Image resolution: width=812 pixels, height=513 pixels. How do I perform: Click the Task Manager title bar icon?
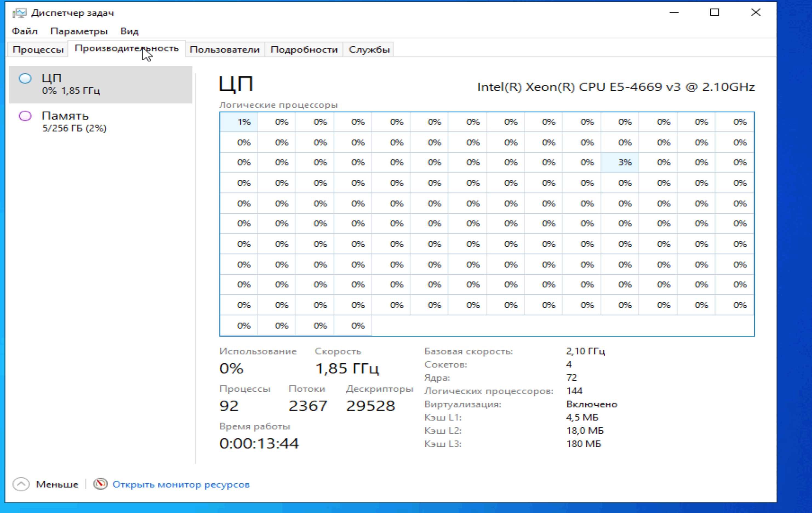[19, 13]
